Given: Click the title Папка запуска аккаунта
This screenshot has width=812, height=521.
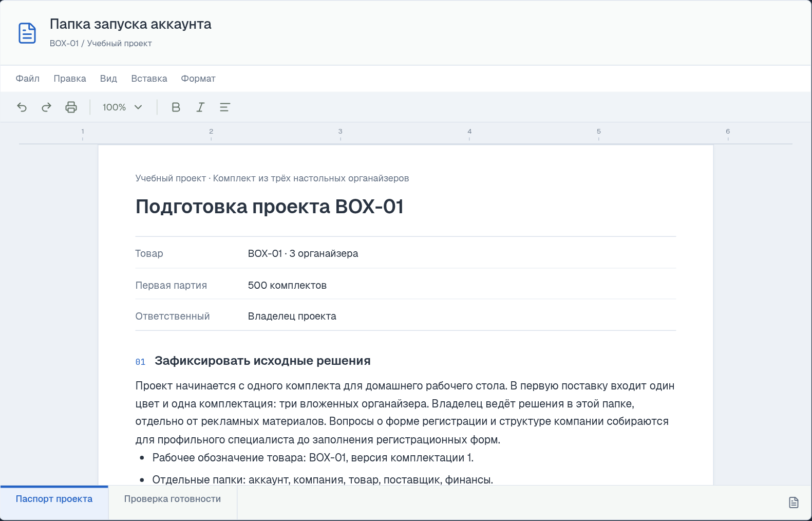Looking at the screenshot, I should [x=130, y=24].
